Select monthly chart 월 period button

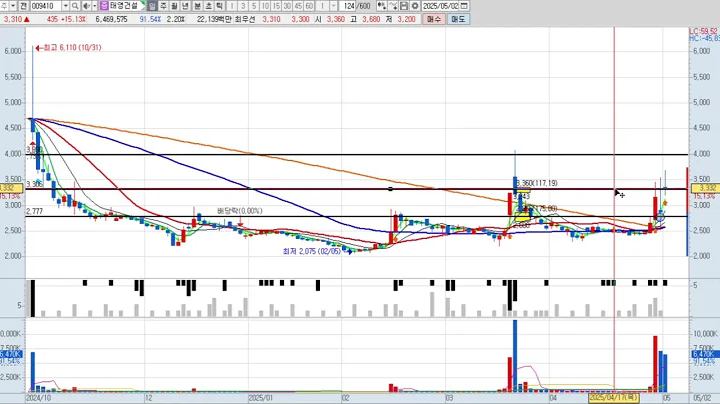point(174,6)
